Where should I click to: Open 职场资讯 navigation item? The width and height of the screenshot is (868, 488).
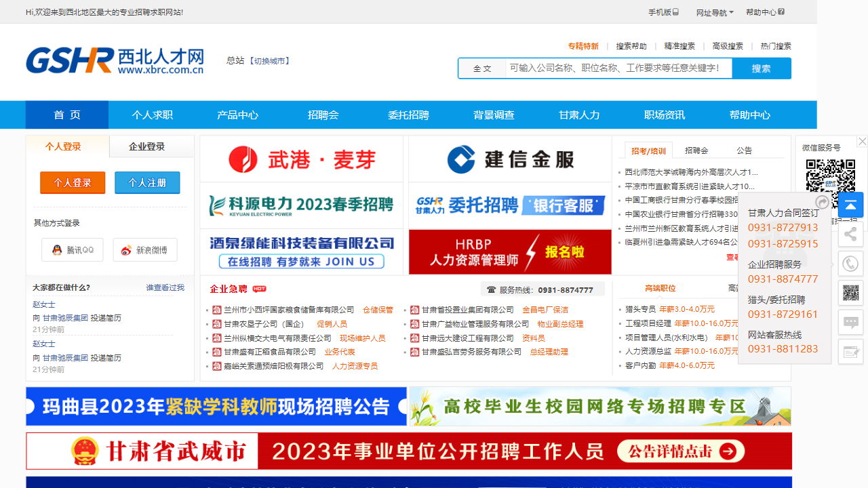[x=665, y=115]
